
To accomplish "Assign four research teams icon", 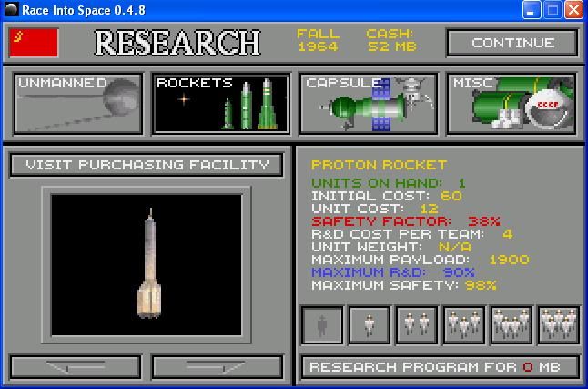I will click(x=512, y=325).
